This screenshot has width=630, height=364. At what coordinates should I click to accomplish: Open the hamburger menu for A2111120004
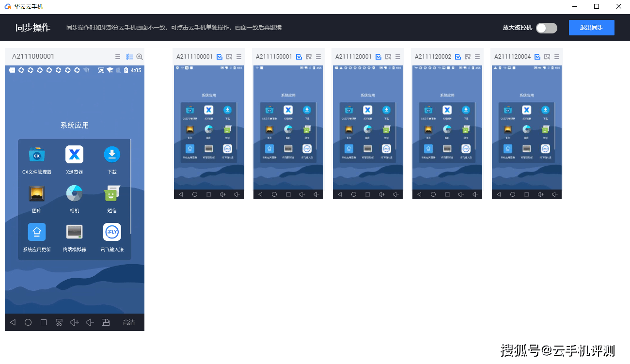pyautogui.click(x=557, y=57)
